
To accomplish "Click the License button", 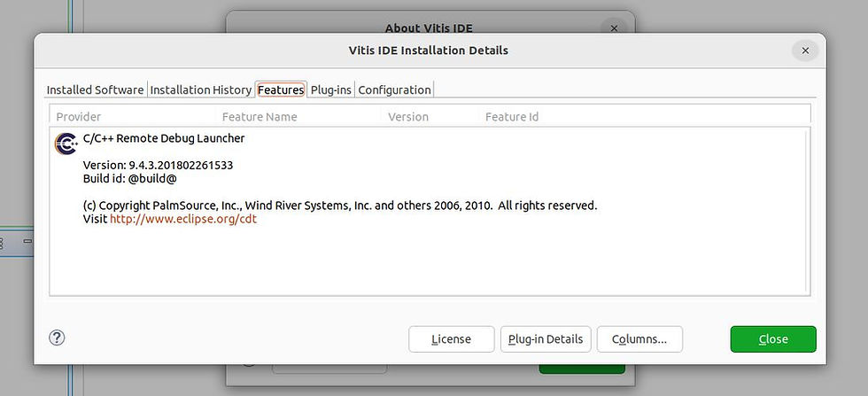I will [x=451, y=339].
